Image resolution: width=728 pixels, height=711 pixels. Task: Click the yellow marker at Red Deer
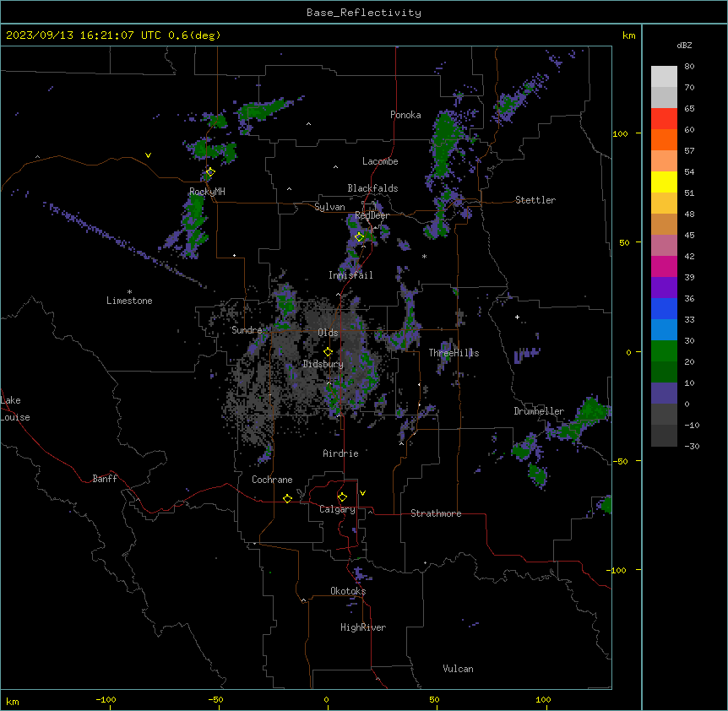pos(360,236)
